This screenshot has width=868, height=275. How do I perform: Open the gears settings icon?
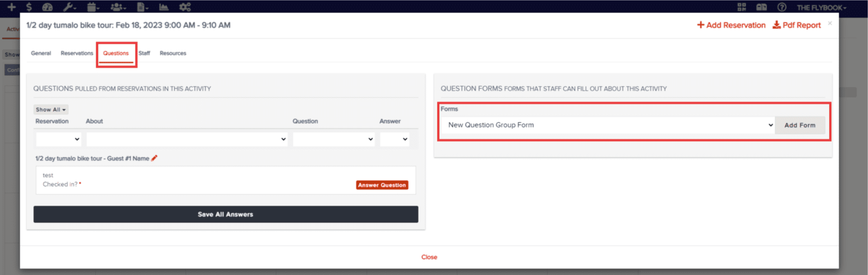(185, 7)
